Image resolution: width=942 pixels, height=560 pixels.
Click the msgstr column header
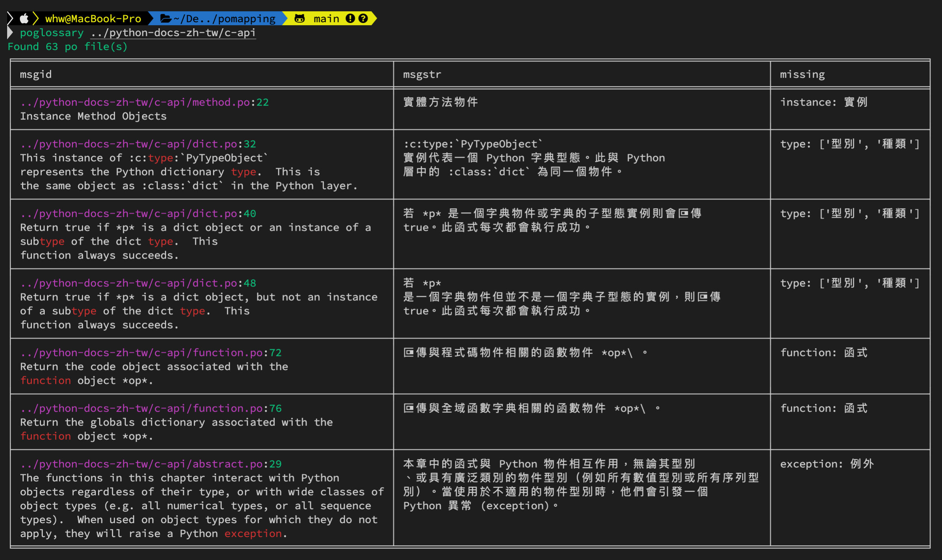point(422,74)
